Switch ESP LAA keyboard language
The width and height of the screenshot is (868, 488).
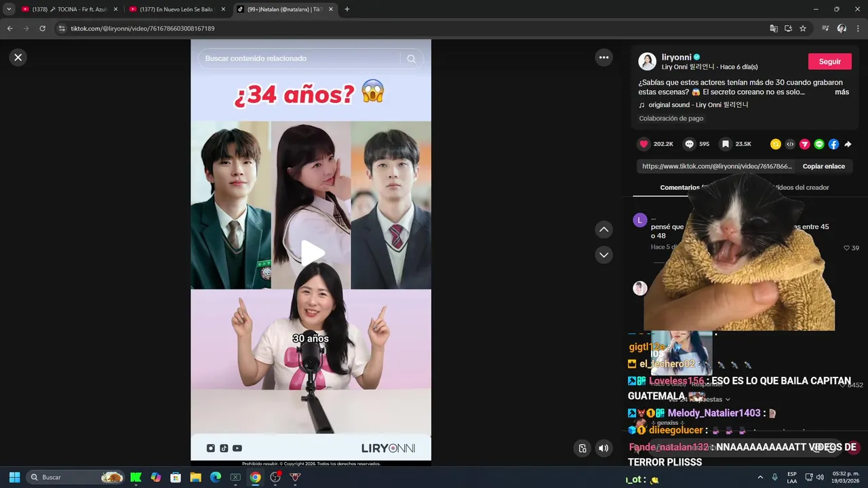(792, 477)
